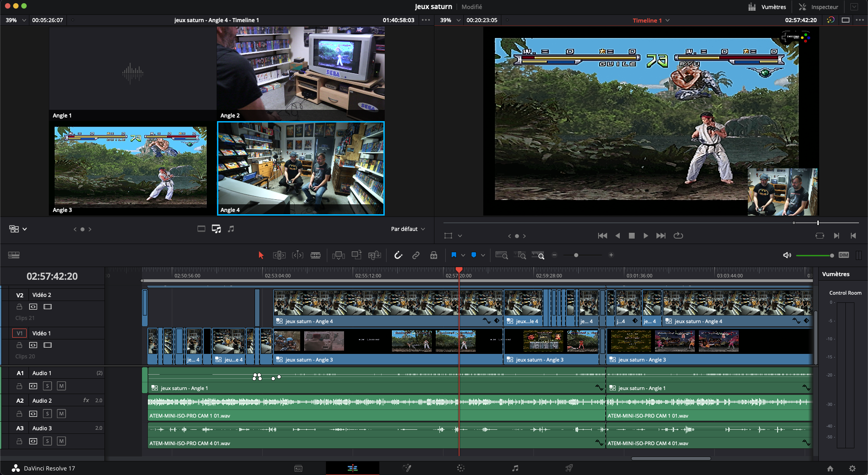Open the timeline view options icon

14,255
